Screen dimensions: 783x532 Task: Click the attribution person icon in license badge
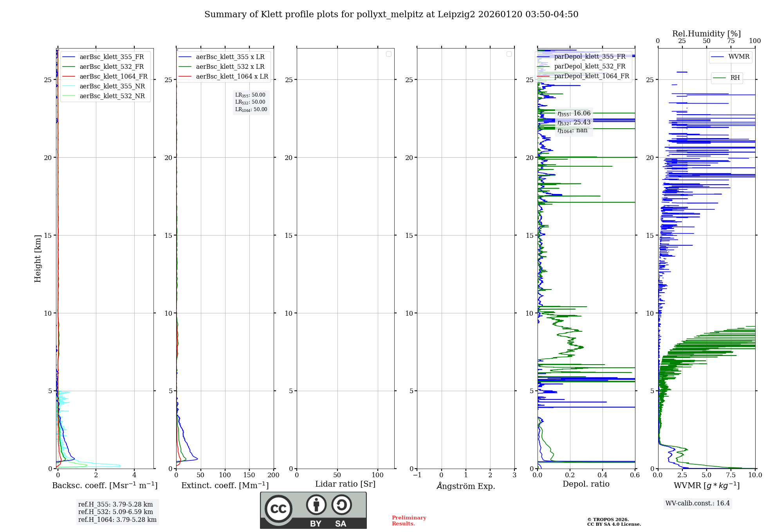(x=316, y=505)
